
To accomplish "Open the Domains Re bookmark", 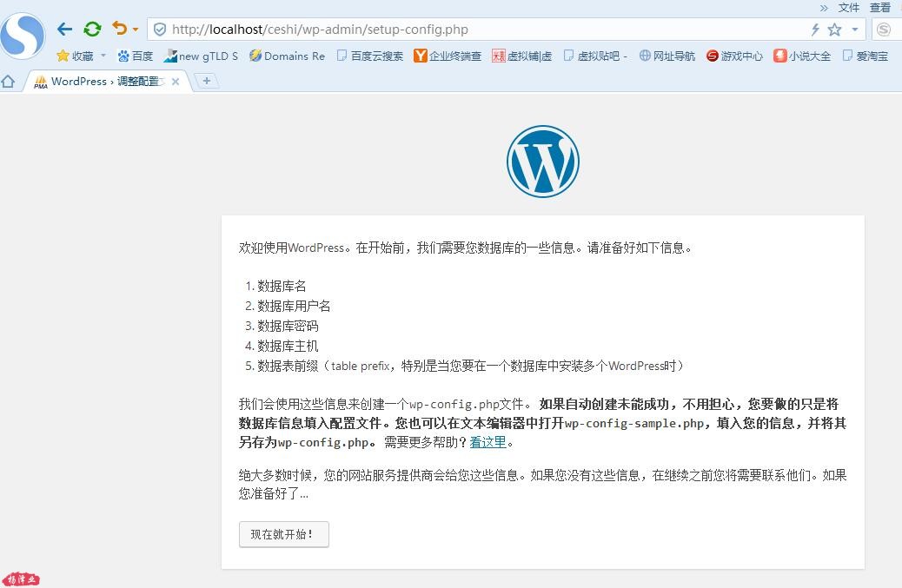I will 287,56.
